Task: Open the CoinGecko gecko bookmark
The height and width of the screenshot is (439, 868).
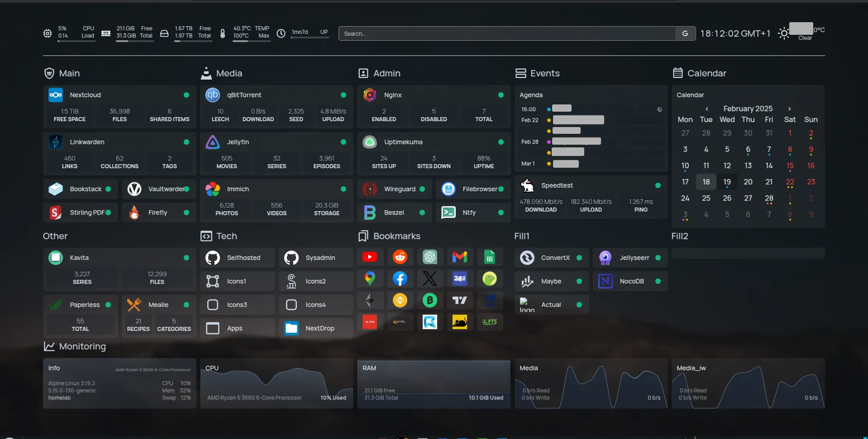Action: point(490,279)
